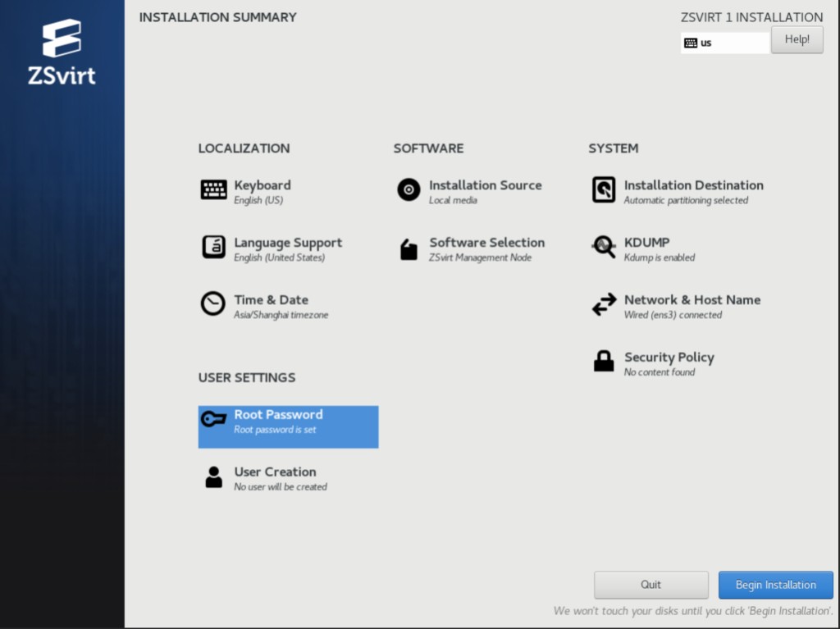Click the Network & Host Name arrows icon
Viewport: 840px width, 629px height.
605,304
